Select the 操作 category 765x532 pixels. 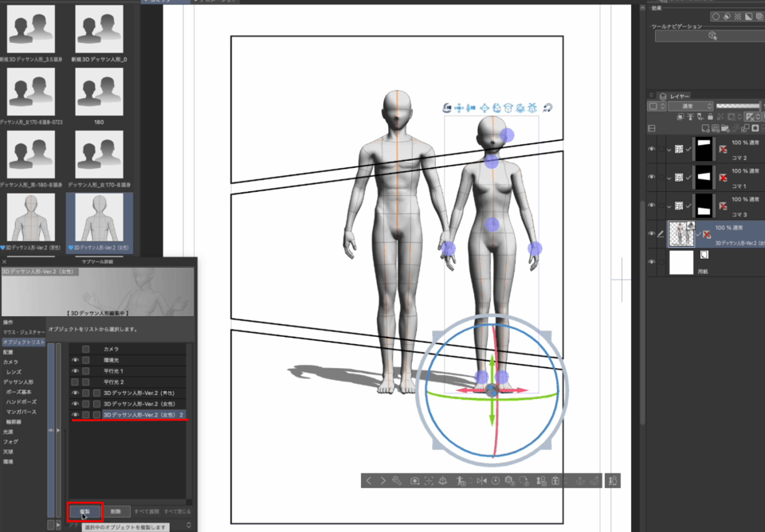[8, 323]
